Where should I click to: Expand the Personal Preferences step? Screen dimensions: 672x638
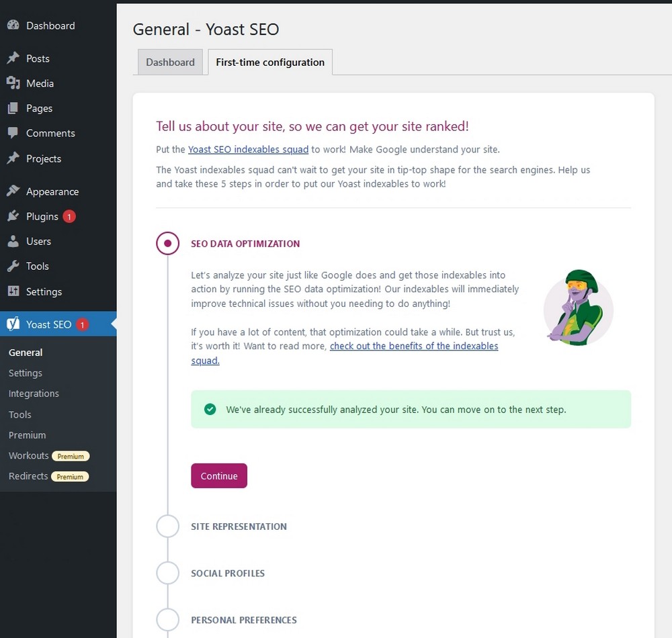(x=243, y=620)
